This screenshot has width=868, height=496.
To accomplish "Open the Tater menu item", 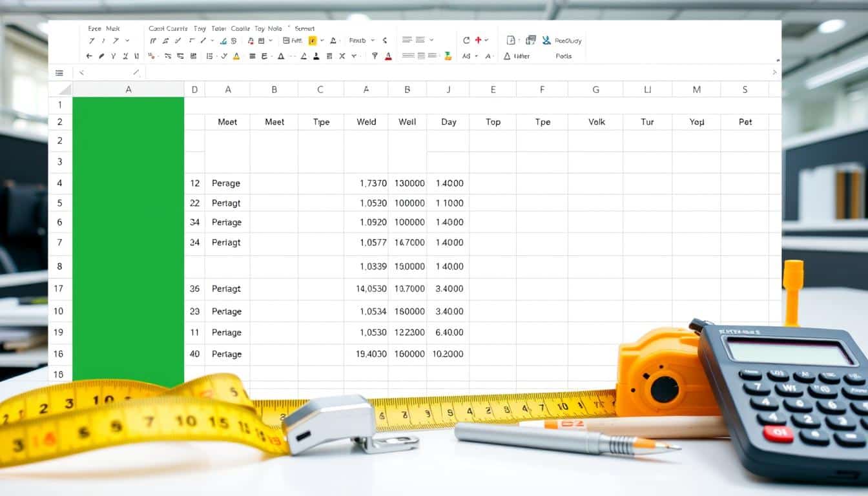I will (x=219, y=28).
